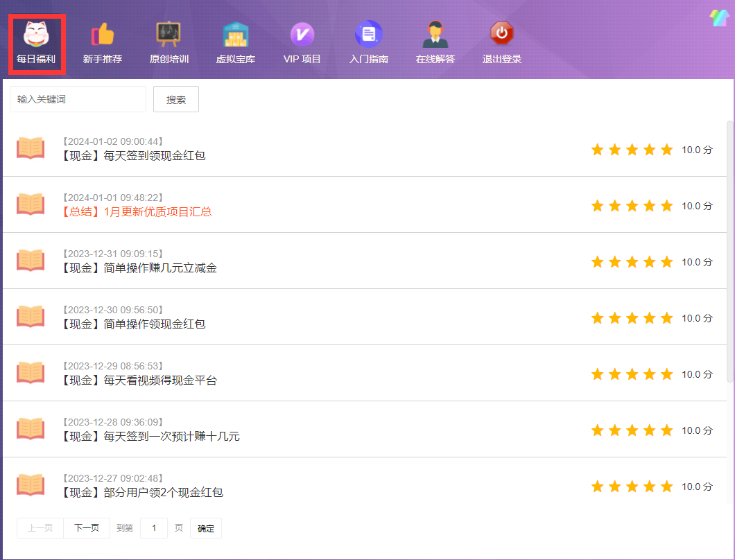Click the page number input showing 1
Viewport: 735px width, 560px height.
point(153,528)
